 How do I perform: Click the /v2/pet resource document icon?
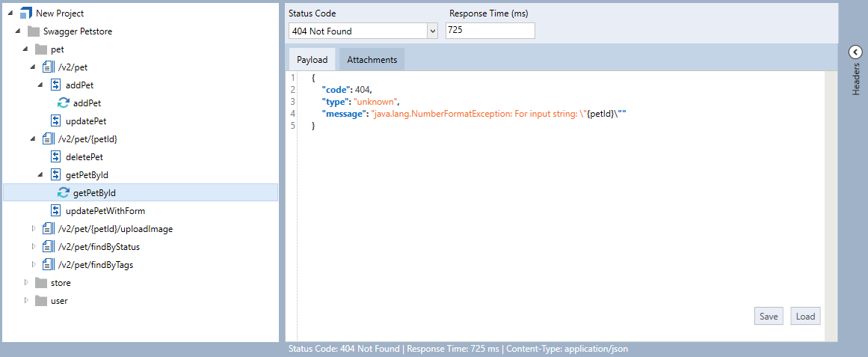tap(49, 67)
